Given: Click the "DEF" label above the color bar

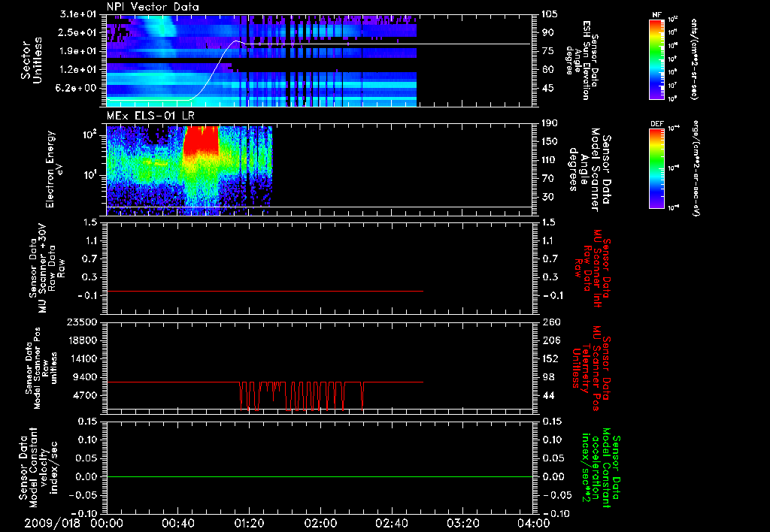Looking at the screenshot, I should pos(656,124).
